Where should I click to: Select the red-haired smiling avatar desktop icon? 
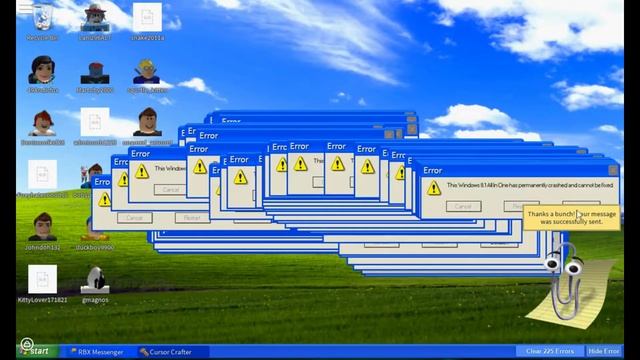click(42, 123)
